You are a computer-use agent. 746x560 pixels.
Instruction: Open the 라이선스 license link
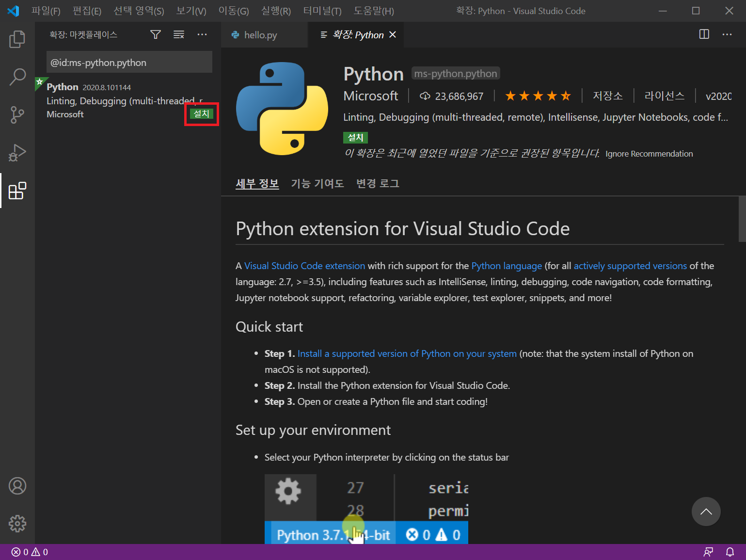[665, 96]
